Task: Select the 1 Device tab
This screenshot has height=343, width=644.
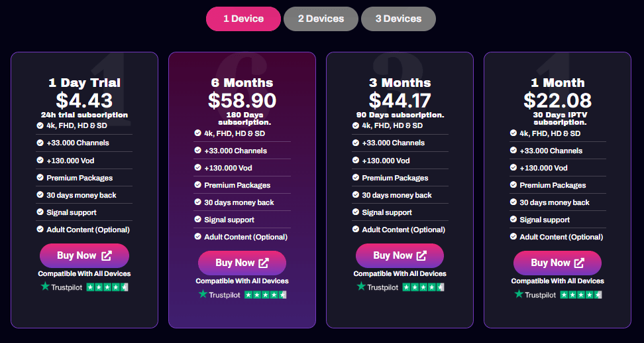Action: [x=243, y=19]
